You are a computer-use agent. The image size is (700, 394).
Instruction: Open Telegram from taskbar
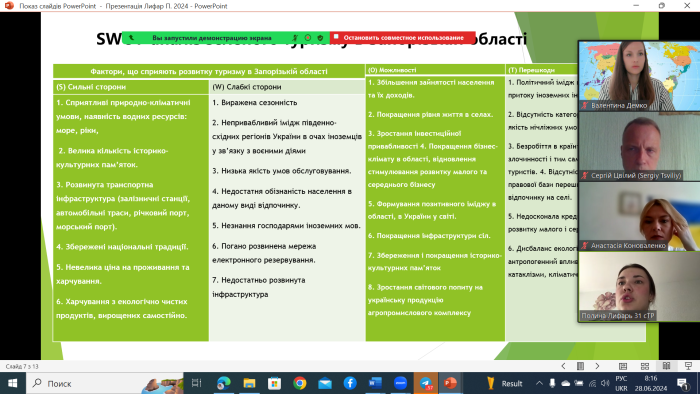[425, 383]
